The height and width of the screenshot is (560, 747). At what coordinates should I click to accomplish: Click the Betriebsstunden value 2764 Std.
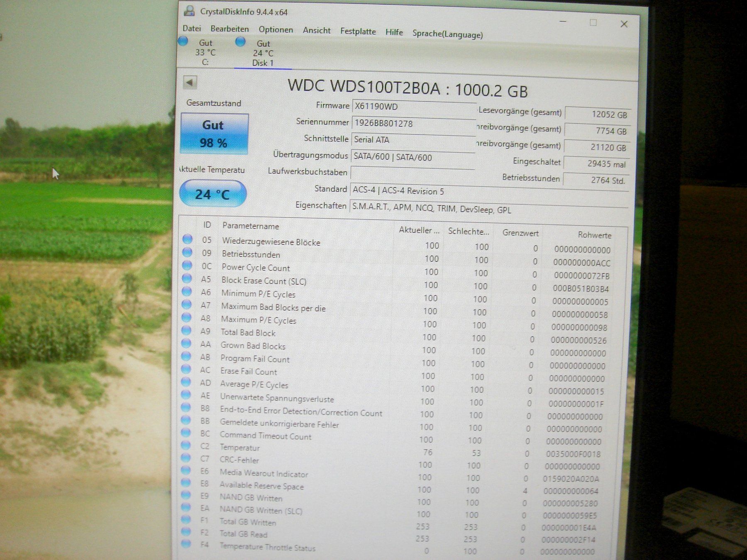[x=596, y=180]
